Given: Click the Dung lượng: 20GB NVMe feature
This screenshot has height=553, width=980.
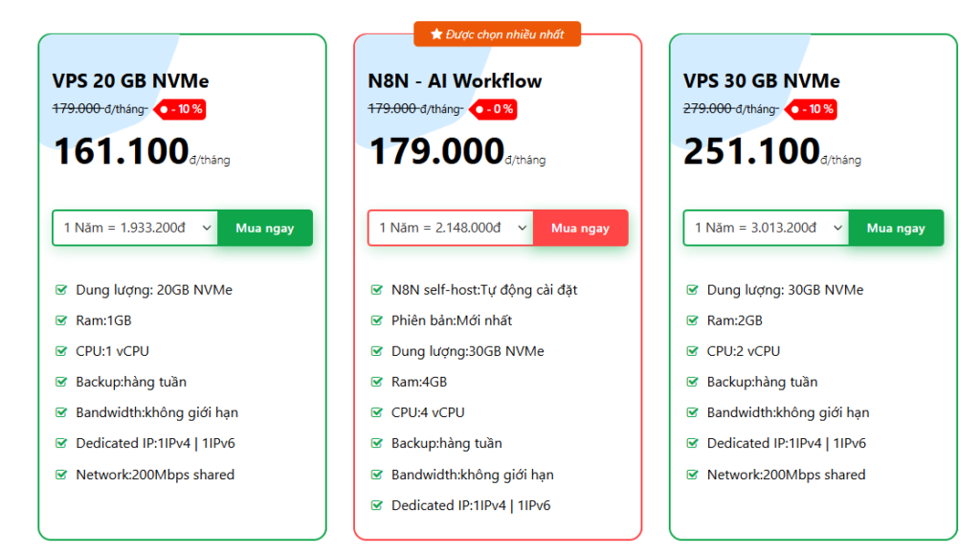Looking at the screenshot, I should click(x=154, y=290).
